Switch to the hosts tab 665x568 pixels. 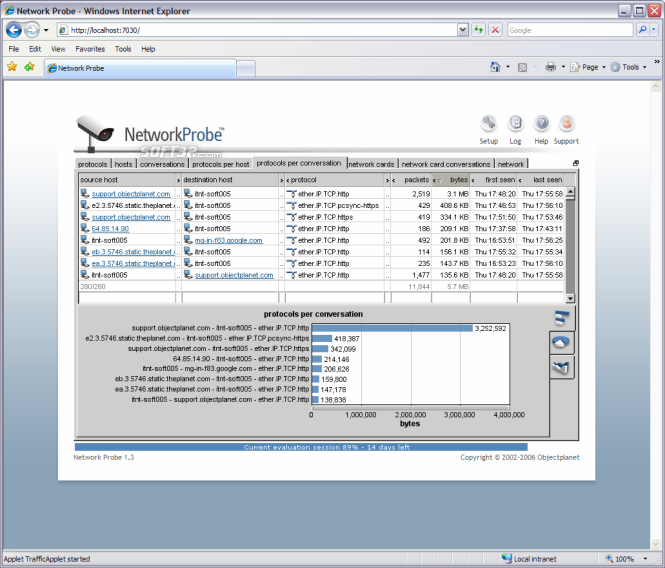(x=123, y=164)
